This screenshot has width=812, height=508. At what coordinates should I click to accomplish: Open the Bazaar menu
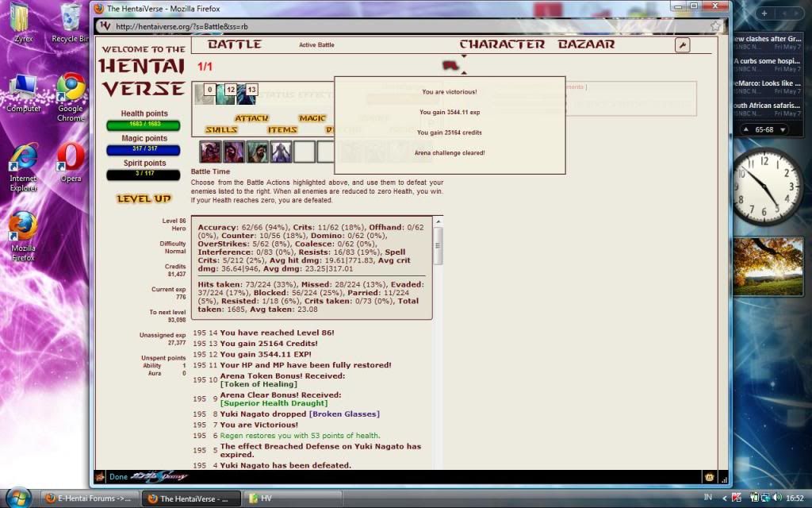point(586,44)
